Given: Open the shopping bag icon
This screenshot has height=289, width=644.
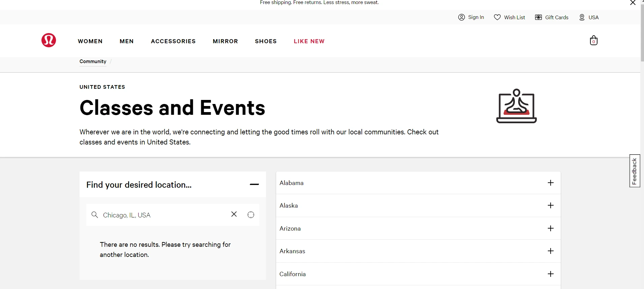Looking at the screenshot, I should coord(594,41).
